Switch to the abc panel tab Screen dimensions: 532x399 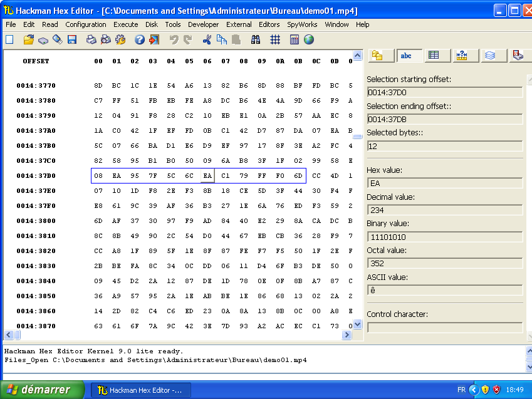[x=405, y=55]
